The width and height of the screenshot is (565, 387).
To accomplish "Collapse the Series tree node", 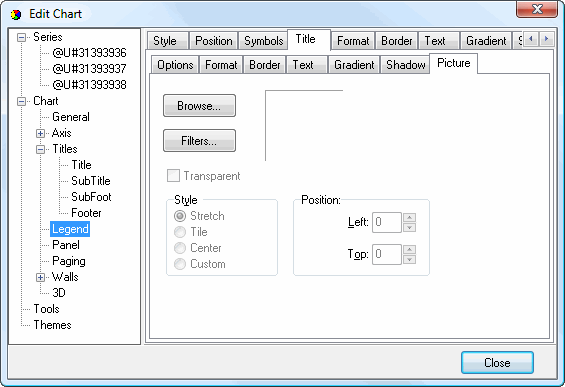I will tap(22, 37).
